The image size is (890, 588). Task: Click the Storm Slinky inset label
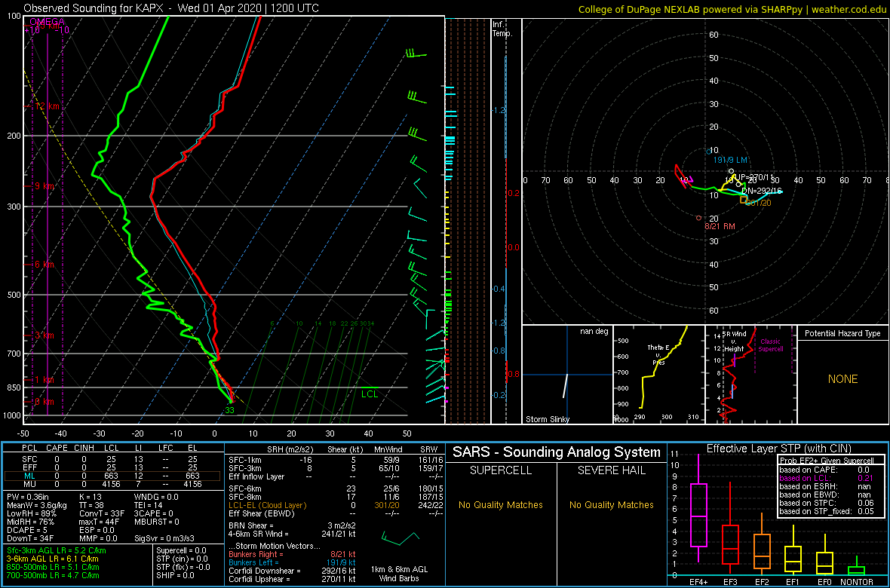(x=548, y=419)
